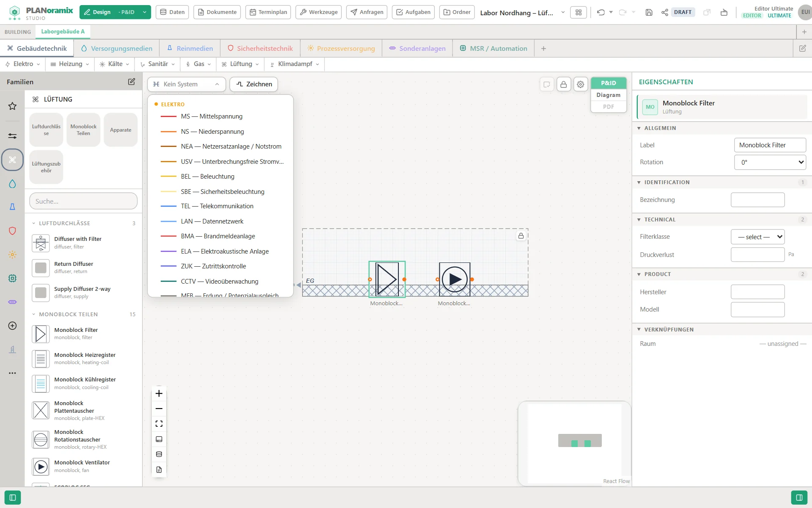
Task: Click the share icon in top toolbar
Action: click(665, 12)
